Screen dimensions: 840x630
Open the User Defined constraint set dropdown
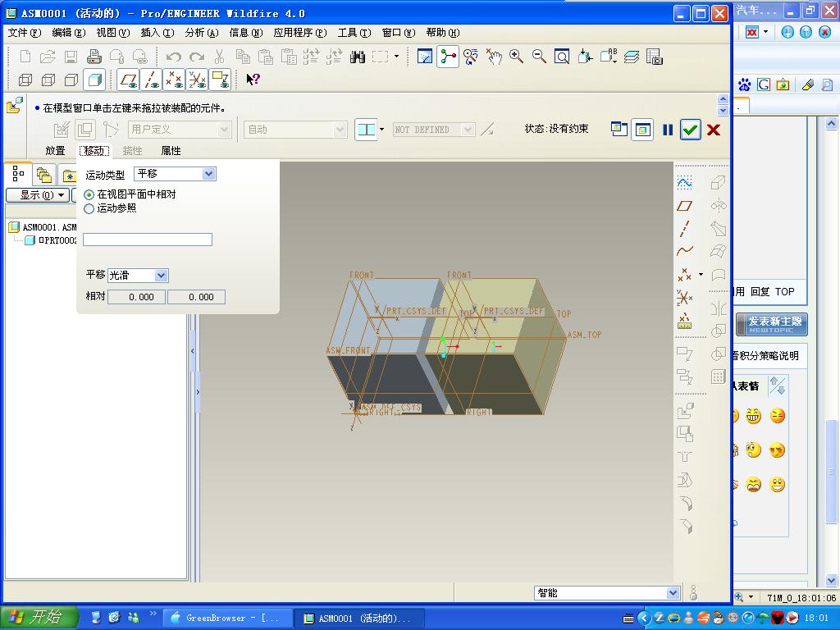coord(180,129)
